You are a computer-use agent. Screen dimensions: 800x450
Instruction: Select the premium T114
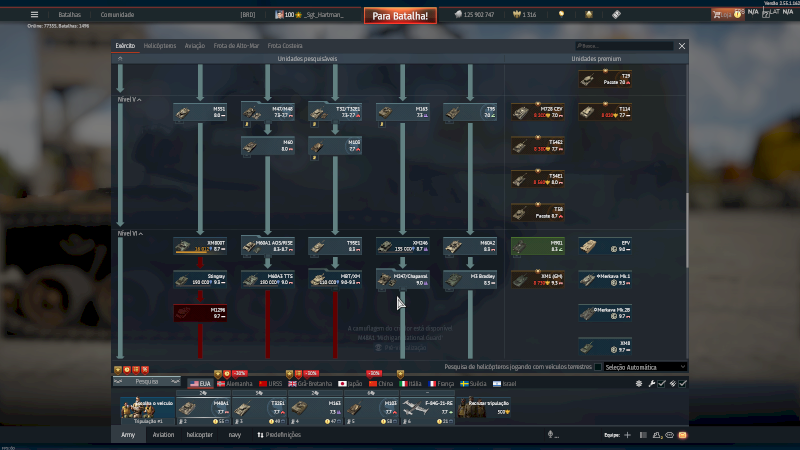pos(605,112)
